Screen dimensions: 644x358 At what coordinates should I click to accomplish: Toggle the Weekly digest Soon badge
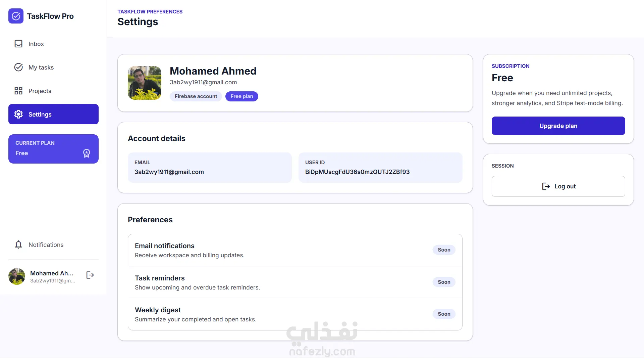click(x=444, y=314)
